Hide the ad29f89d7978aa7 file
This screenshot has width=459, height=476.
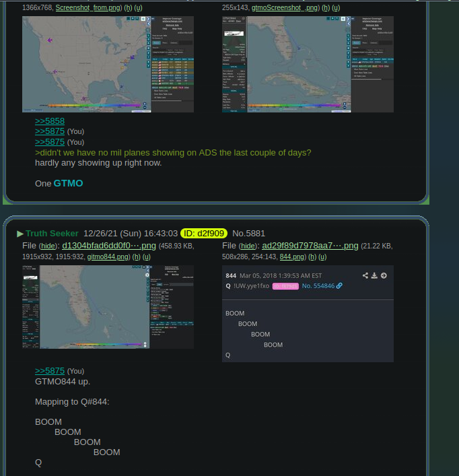(x=248, y=246)
